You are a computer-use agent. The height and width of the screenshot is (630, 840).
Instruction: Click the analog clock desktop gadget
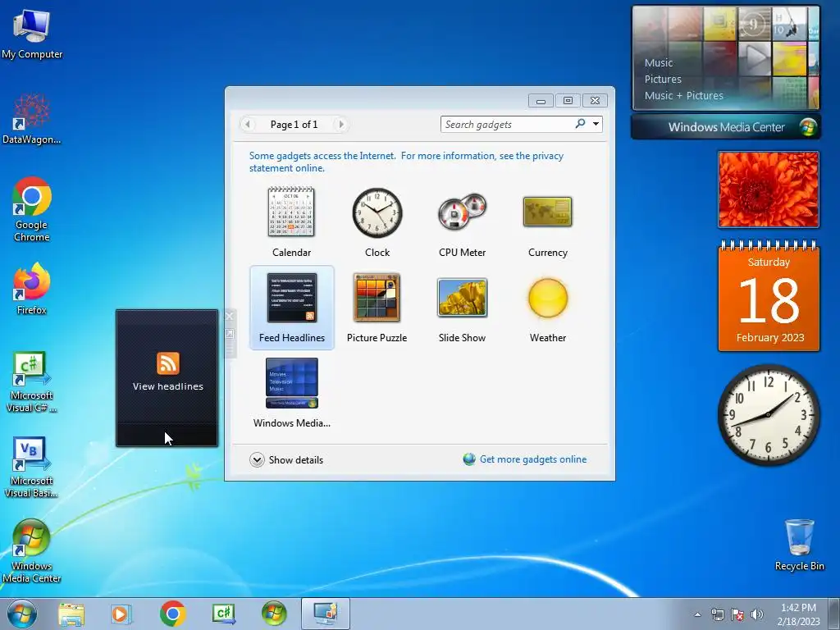[x=768, y=414]
